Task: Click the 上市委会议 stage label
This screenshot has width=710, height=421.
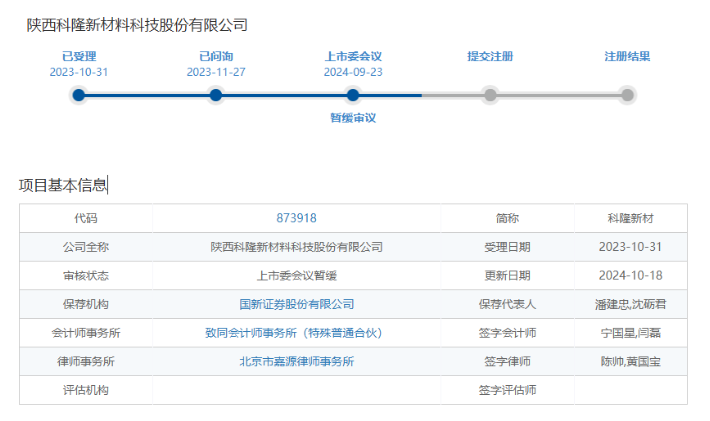Action: pyautogui.click(x=353, y=57)
